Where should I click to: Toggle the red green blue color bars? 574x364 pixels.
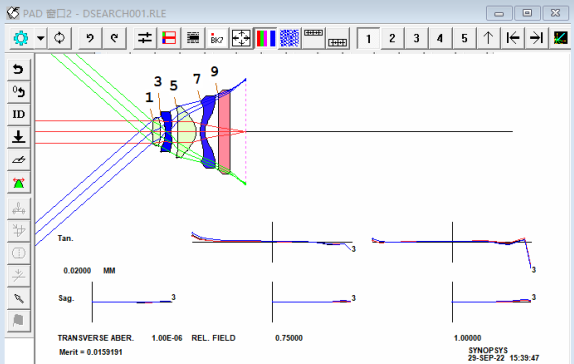pos(265,38)
